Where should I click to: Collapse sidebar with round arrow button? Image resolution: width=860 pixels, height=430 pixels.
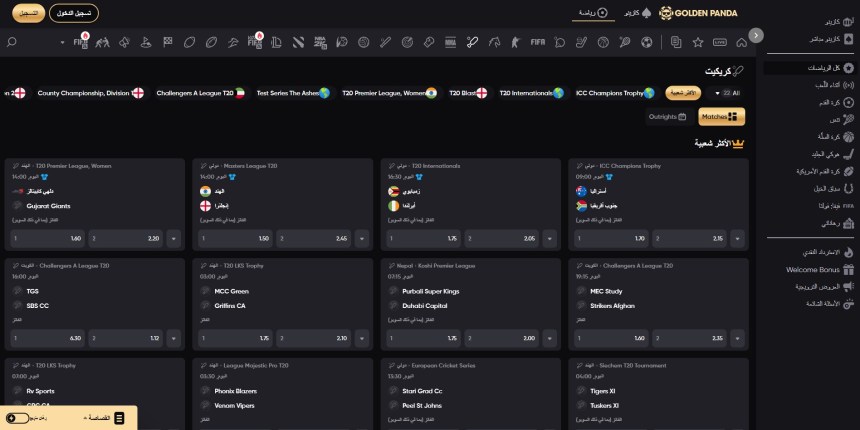(x=756, y=36)
